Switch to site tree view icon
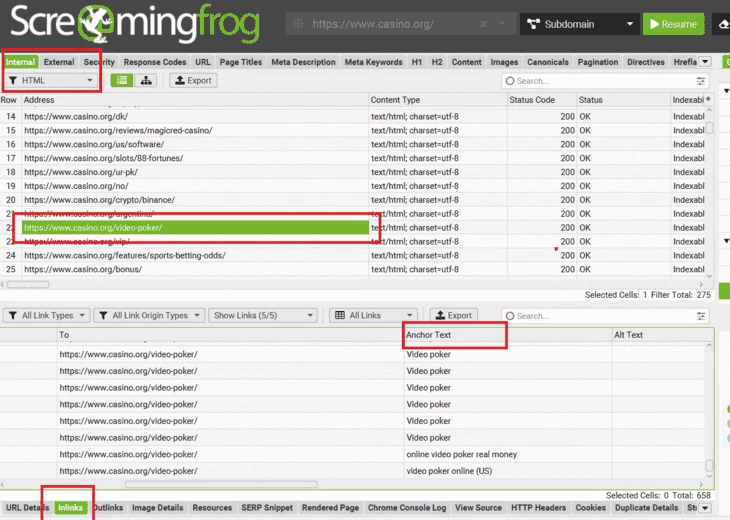Image resolution: width=730 pixels, height=520 pixels. tap(146, 81)
